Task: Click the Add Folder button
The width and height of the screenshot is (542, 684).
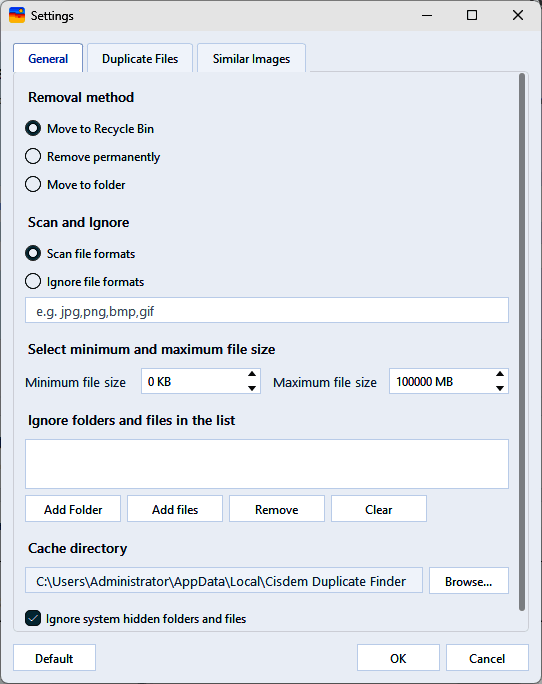Action: coord(73,509)
